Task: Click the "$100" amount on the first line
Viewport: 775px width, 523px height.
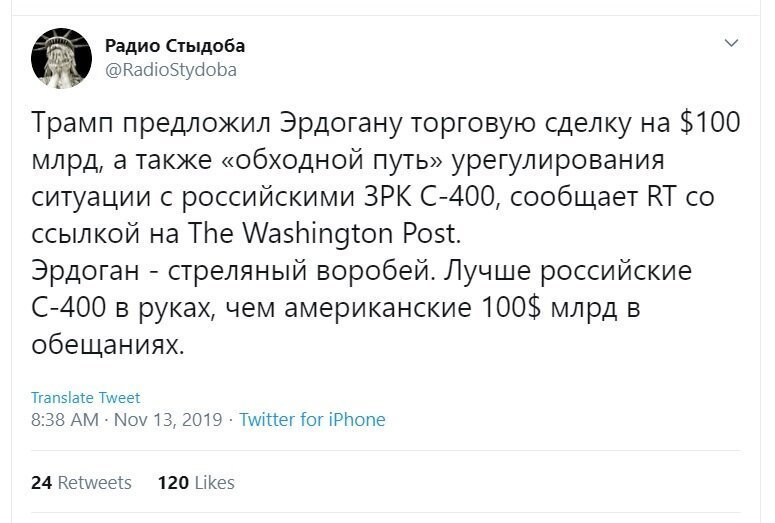Action: tap(710, 122)
